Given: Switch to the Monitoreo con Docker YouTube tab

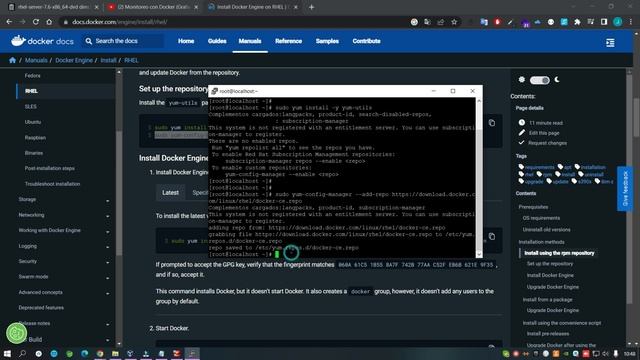Looking at the screenshot, I should click(153, 7).
